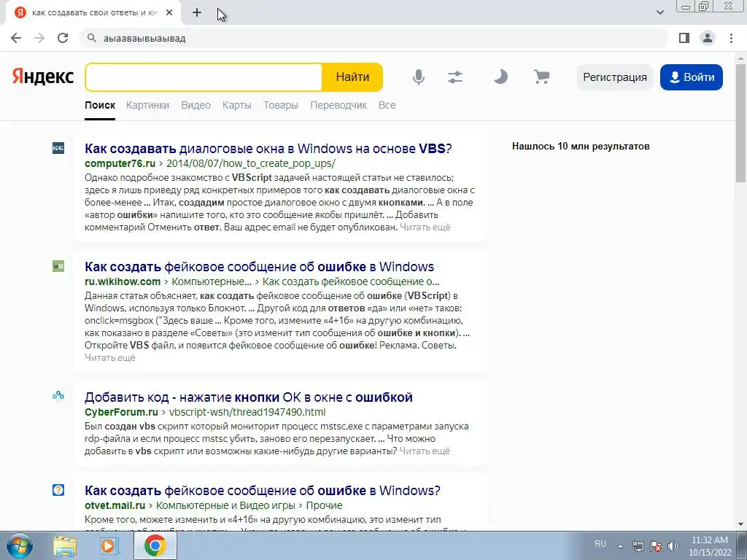Image resolution: width=747 pixels, height=560 pixels.
Task: Click the Yandex search input box
Action: [x=204, y=77]
